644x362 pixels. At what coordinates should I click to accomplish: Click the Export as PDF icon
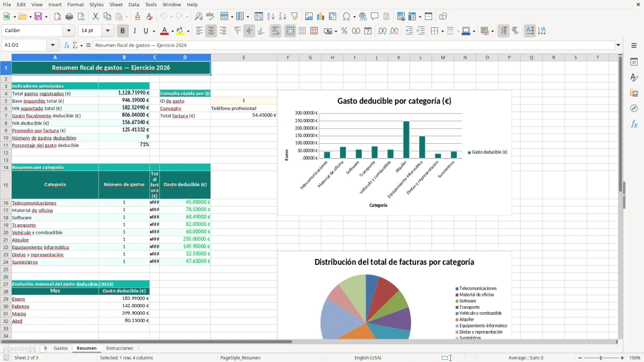[57, 17]
